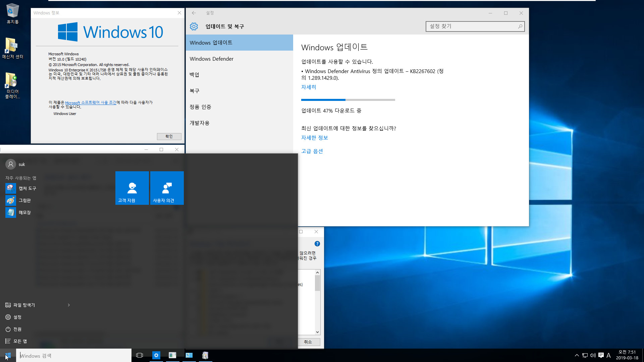The height and width of the screenshot is (362, 644).
Task: Open the 사용자 의견 tile
Action: point(167,188)
